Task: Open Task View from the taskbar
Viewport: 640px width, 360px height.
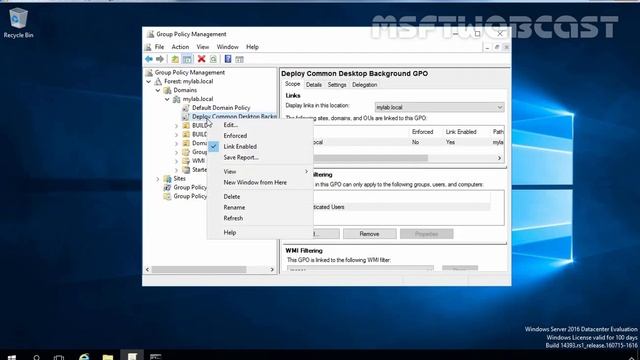Action: coord(59,357)
